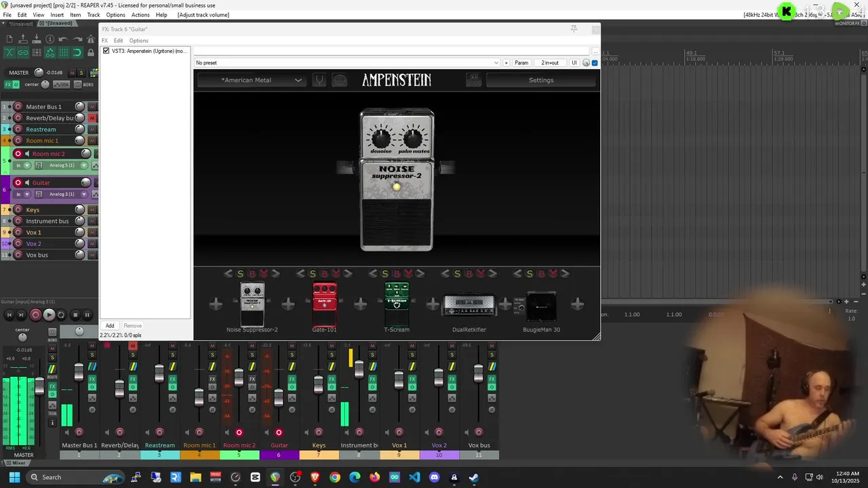Solo the Noise Suppressor-2 slot S button

point(240,274)
